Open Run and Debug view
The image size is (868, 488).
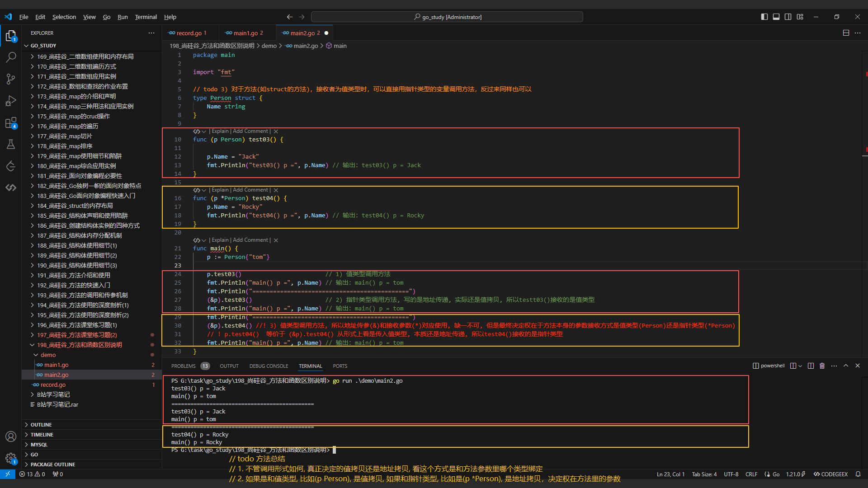[x=11, y=101]
